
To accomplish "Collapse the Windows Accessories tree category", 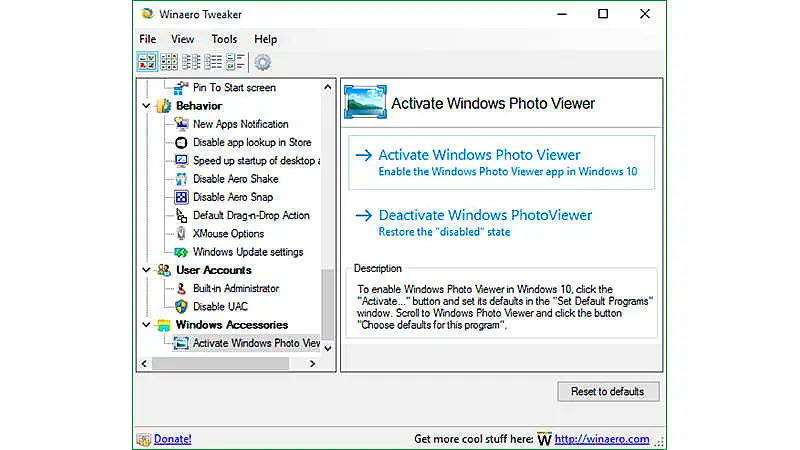I will pos(146,325).
